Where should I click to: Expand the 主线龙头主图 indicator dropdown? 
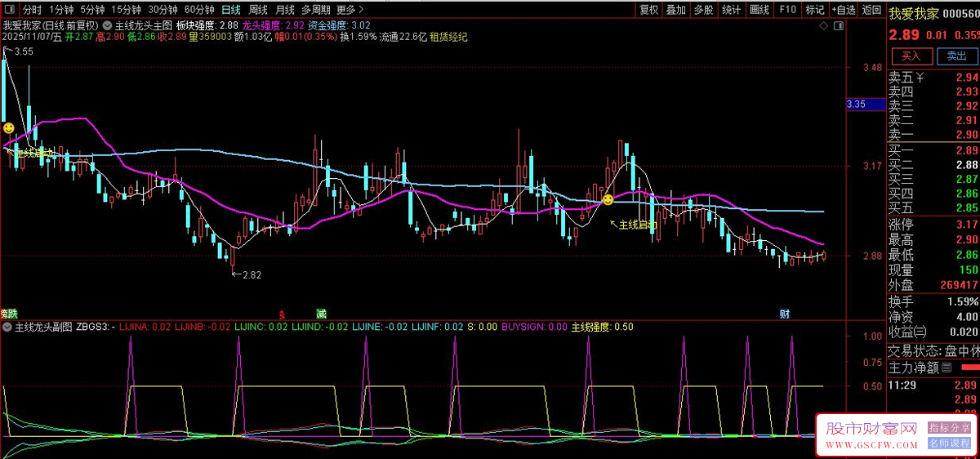pos(108,25)
